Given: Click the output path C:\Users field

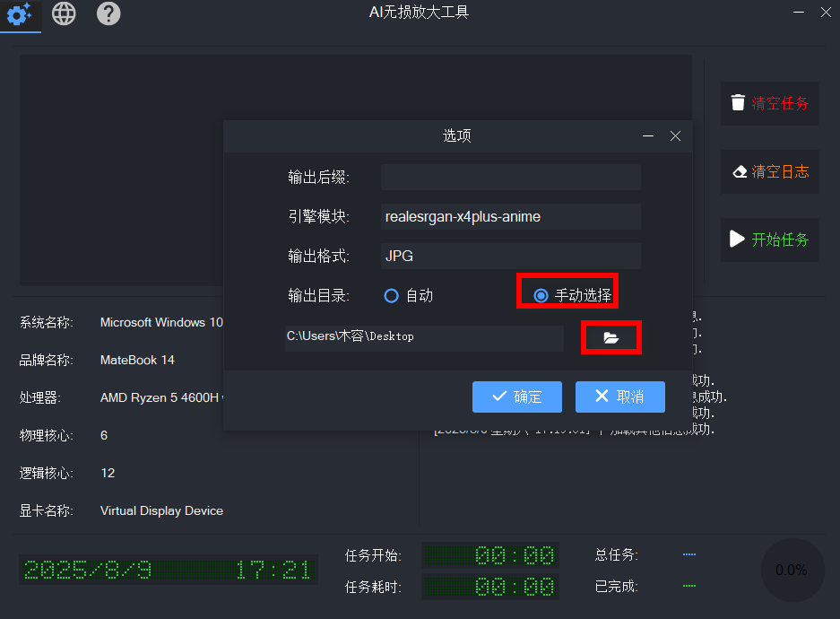Looking at the screenshot, I should point(424,337).
